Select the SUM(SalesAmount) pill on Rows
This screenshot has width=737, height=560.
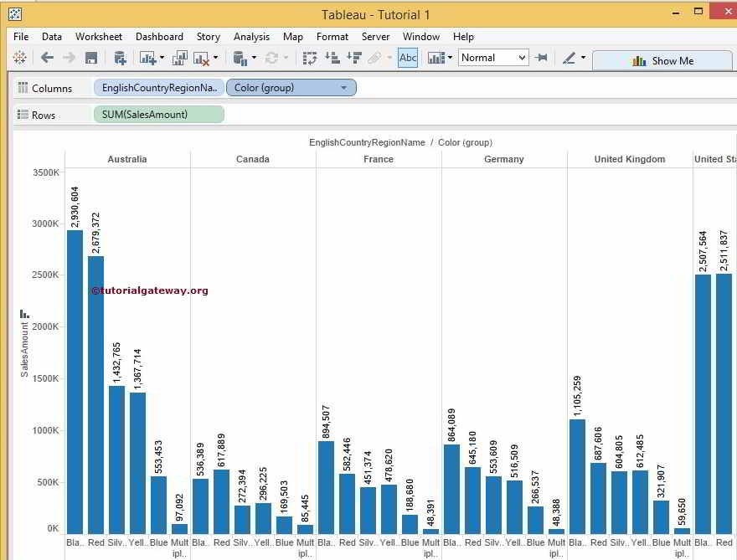click(x=158, y=115)
